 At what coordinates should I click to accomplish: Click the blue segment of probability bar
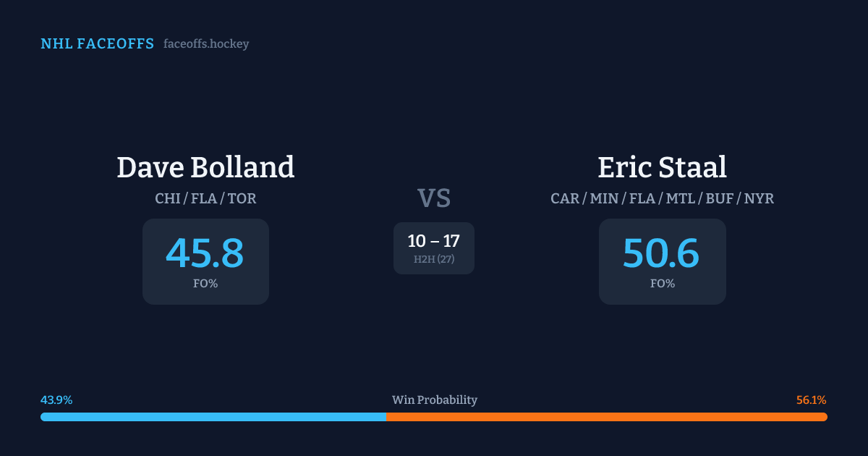coord(213,417)
